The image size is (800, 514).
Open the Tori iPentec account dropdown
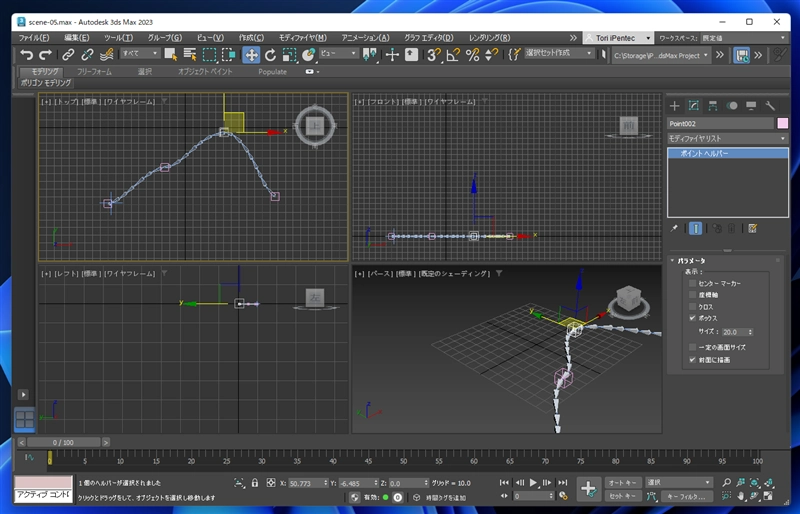click(x=618, y=38)
